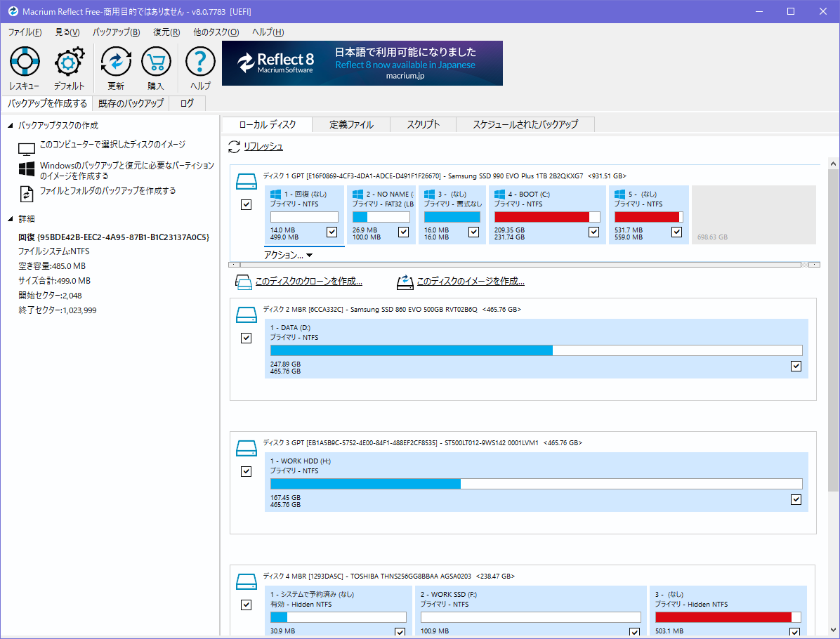Collapse the 詳細 details section
The height and width of the screenshot is (639, 840).
pyautogui.click(x=10, y=219)
